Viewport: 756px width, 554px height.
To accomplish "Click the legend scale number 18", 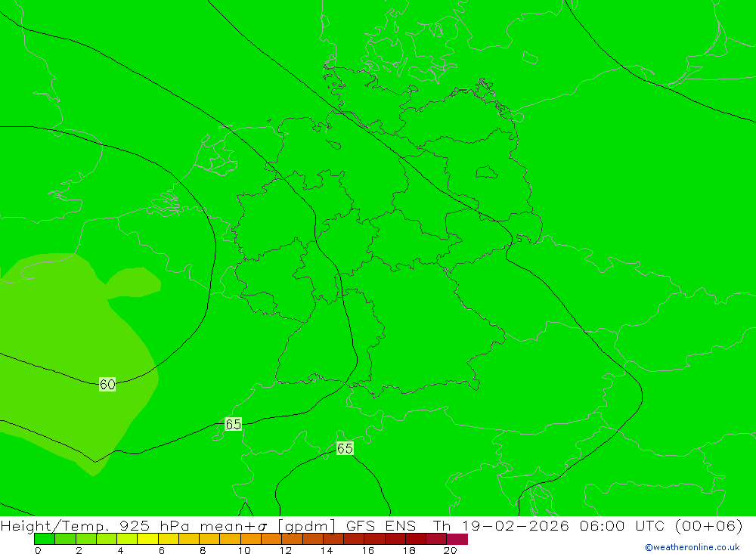I will click(409, 550).
